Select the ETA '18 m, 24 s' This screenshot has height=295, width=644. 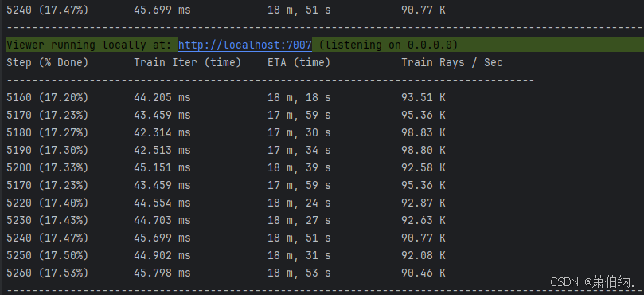[299, 203]
